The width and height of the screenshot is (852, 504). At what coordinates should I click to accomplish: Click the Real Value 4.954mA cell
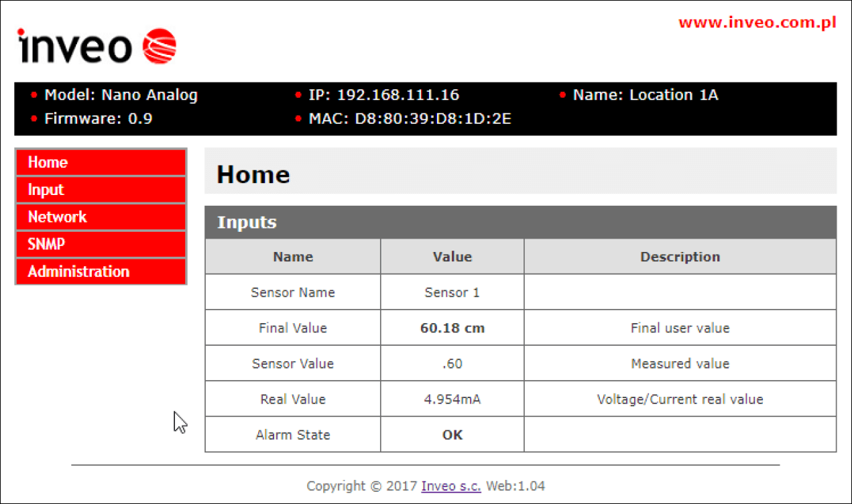[x=452, y=399]
